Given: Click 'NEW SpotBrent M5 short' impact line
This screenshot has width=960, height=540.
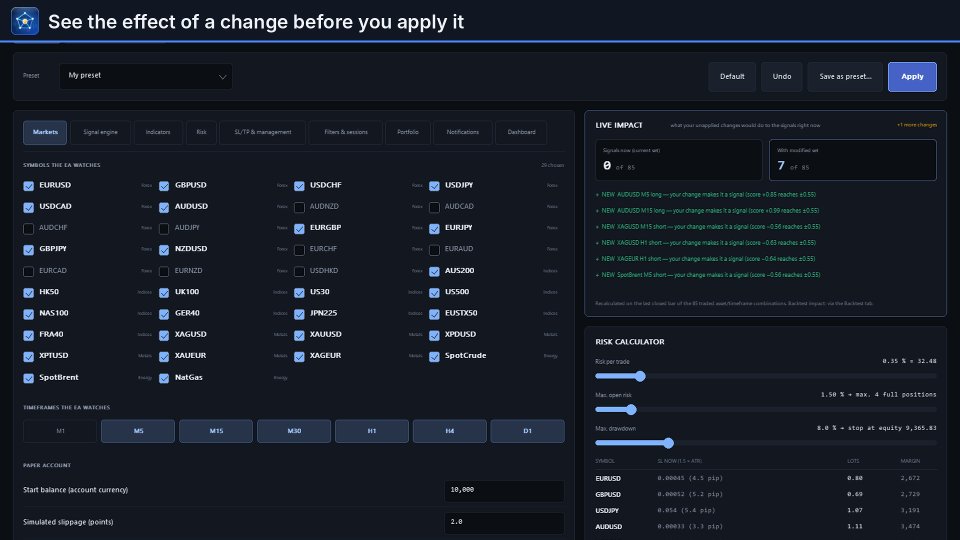Looking at the screenshot, I should (708, 275).
